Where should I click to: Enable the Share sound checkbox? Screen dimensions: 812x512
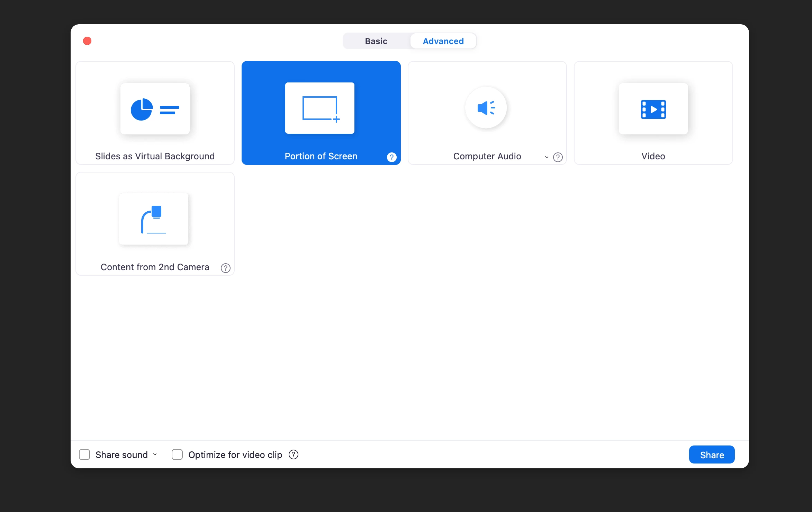pyautogui.click(x=84, y=454)
